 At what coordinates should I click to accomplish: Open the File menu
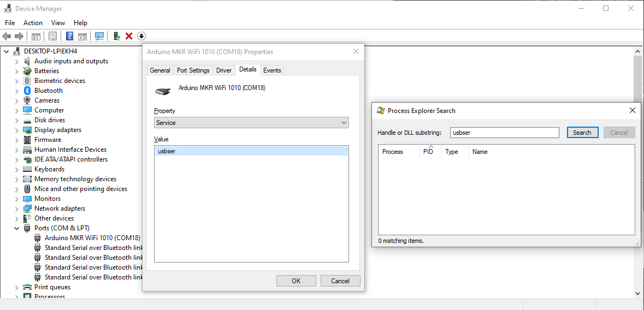coord(10,23)
